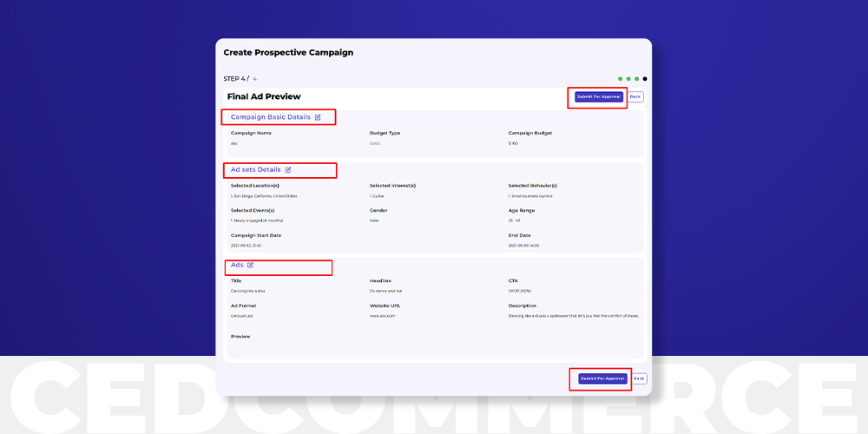This screenshot has width=868, height=434.
Task: Click the 'Selected Interest(s)' label
Action: [x=393, y=186]
